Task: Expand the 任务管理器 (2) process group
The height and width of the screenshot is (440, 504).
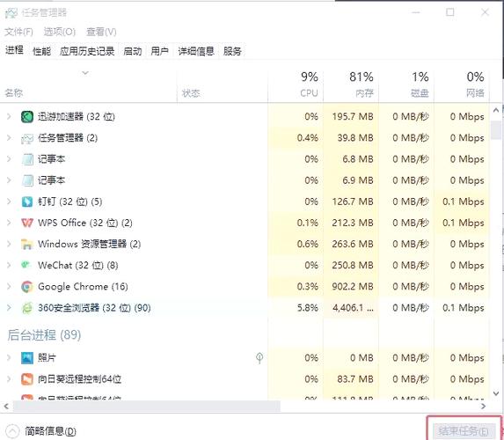Action: 9,138
